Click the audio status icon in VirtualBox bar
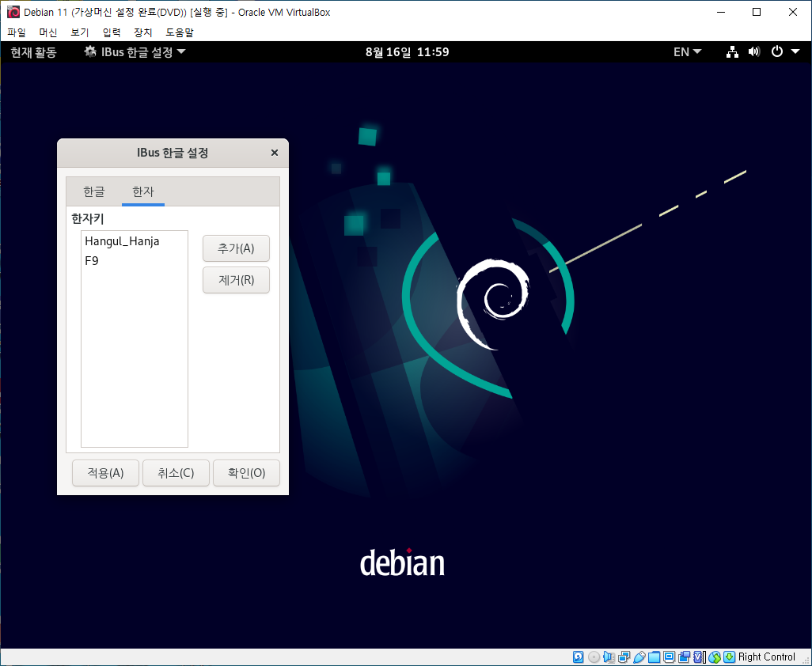Screen dimensions: 812x666 coord(609,657)
